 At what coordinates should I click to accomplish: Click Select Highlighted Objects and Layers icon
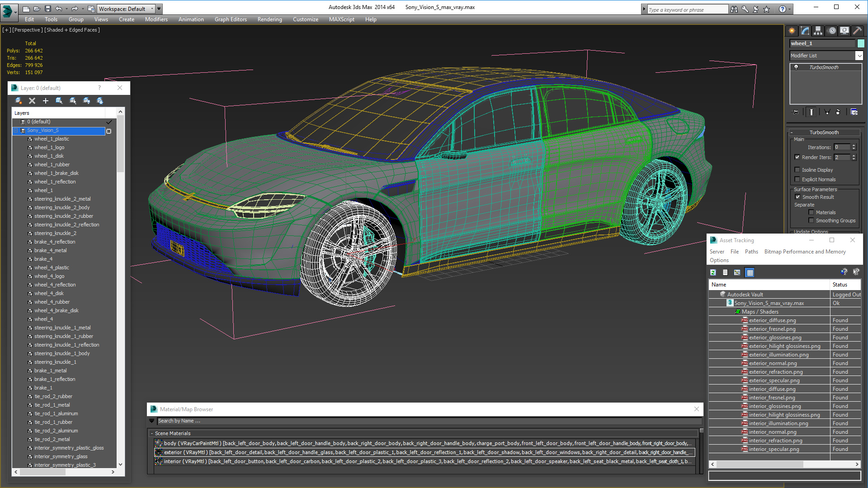(59, 101)
